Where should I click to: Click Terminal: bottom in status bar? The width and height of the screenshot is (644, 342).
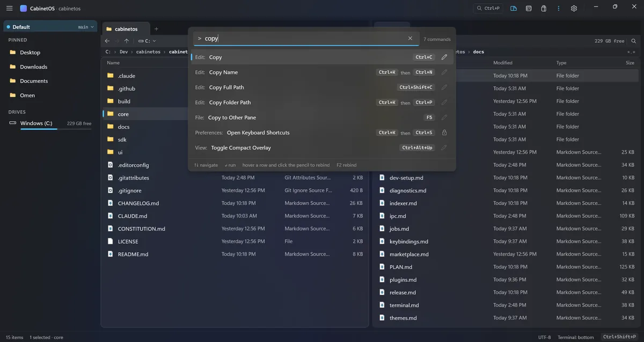click(576, 337)
